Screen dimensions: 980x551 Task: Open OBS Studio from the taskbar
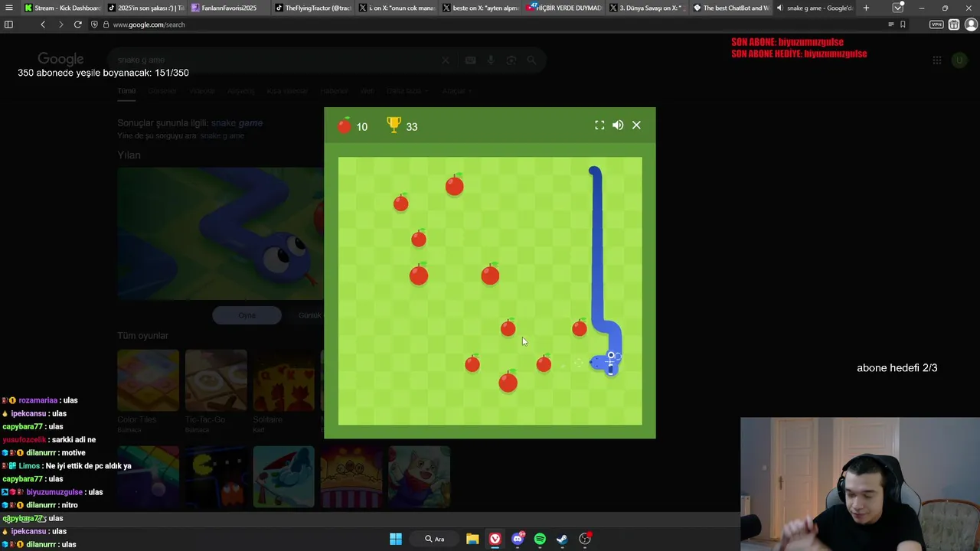point(586,539)
